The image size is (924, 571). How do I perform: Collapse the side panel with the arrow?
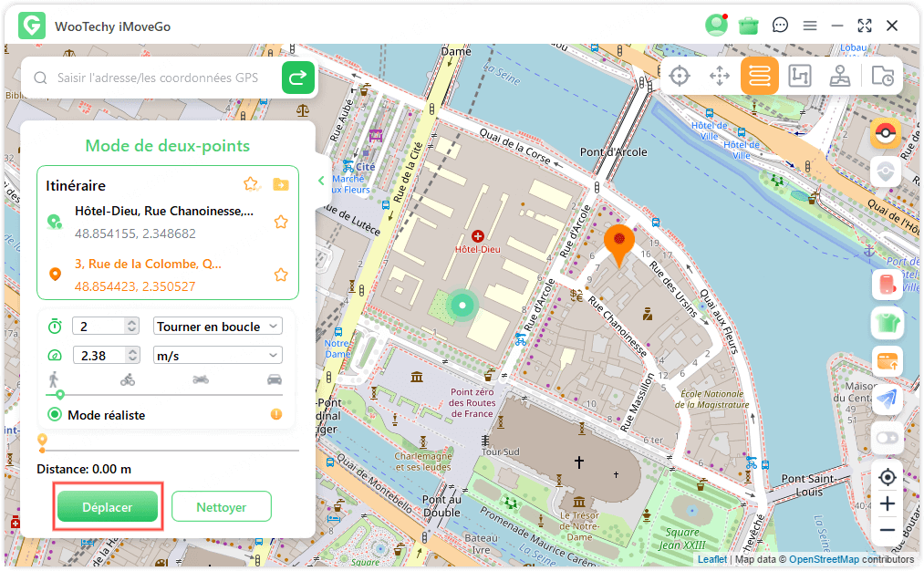point(321,181)
